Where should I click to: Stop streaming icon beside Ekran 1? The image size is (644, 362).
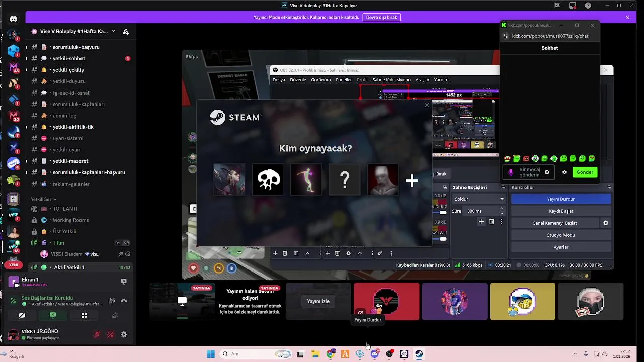[124, 282]
